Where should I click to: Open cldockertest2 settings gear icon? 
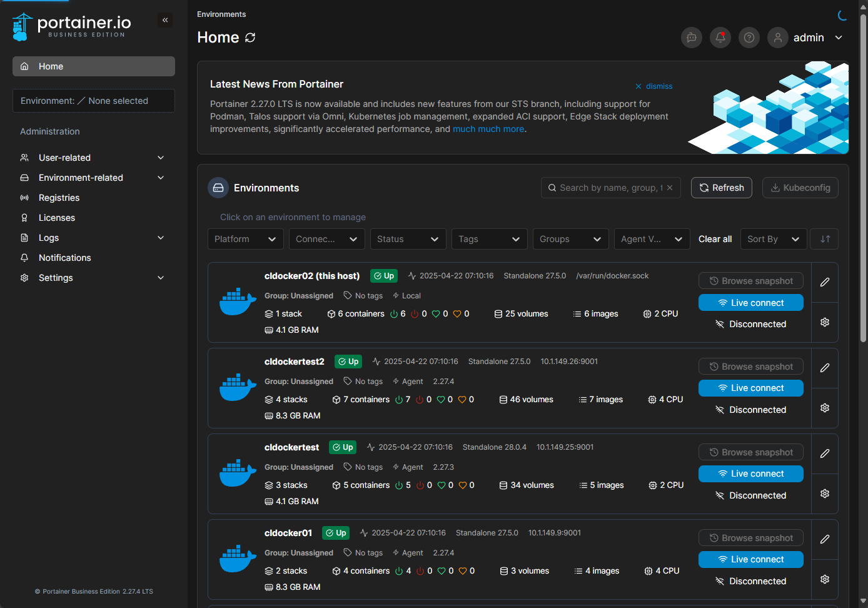click(x=825, y=408)
